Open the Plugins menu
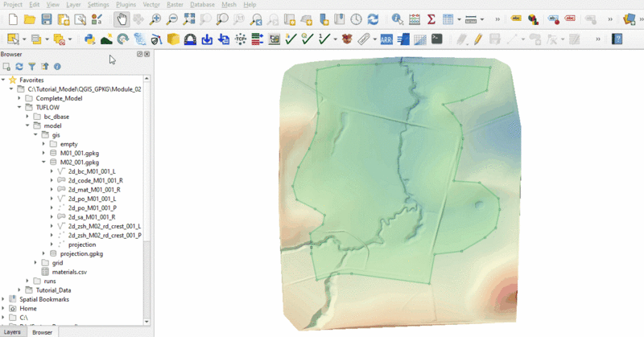 (x=125, y=5)
